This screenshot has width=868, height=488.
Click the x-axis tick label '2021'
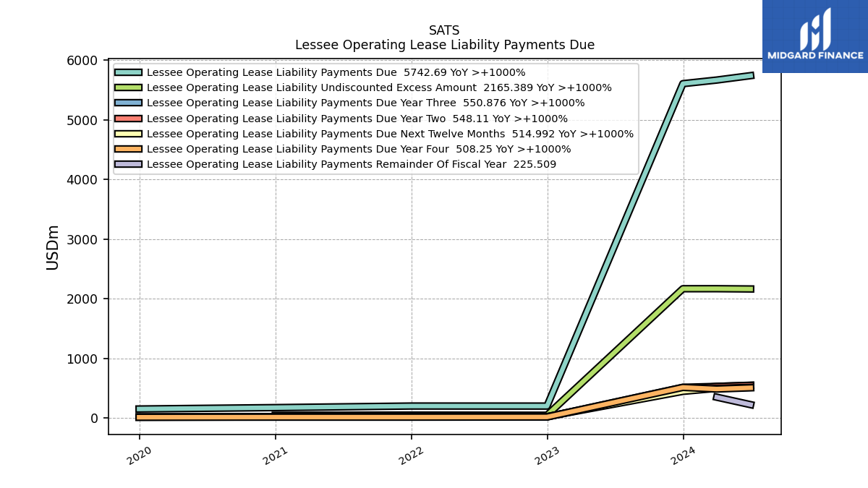tap(275, 455)
